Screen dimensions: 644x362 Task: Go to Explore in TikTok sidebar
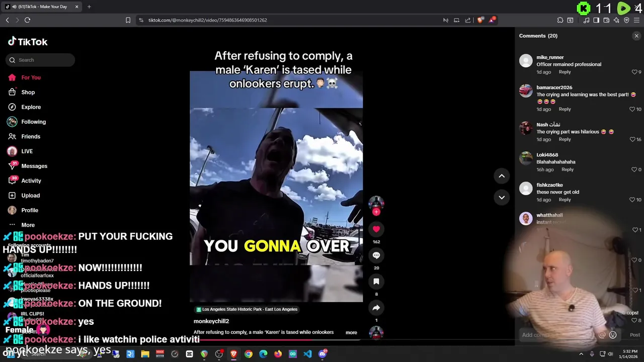[x=25, y=107]
